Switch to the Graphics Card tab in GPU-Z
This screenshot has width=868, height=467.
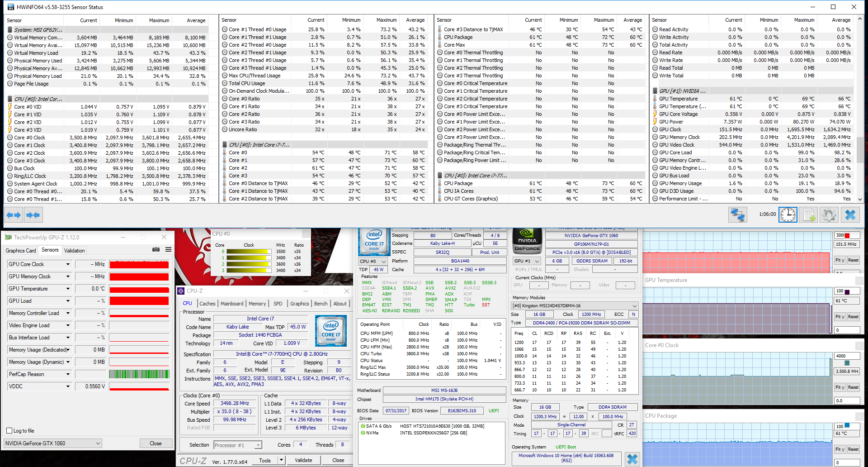coord(21,251)
